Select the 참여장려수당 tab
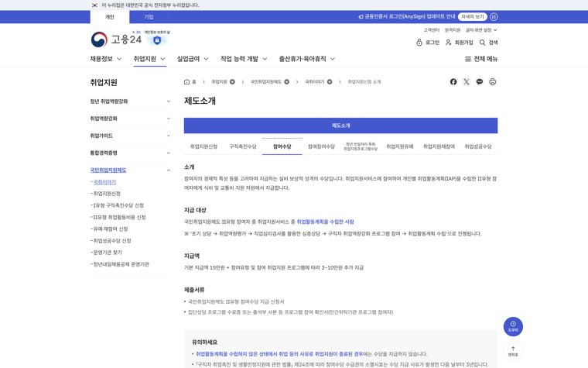This screenshot has height=368, width=588. [x=321, y=146]
